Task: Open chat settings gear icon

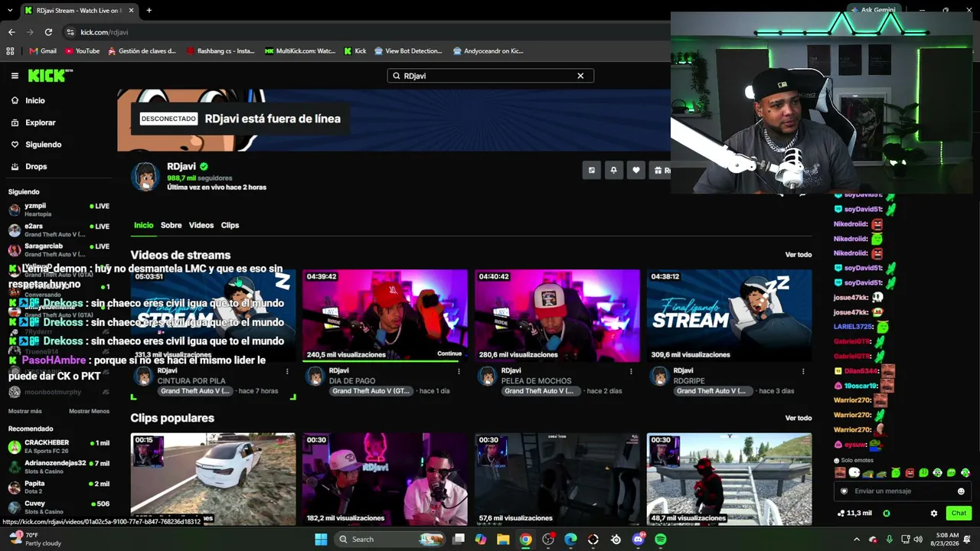Action: tap(933, 514)
